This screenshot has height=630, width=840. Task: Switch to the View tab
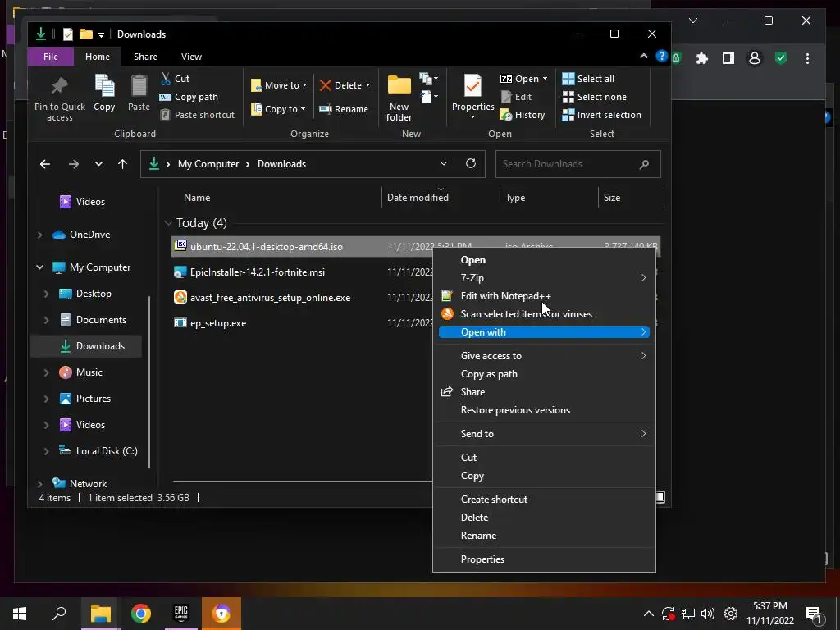pos(191,57)
